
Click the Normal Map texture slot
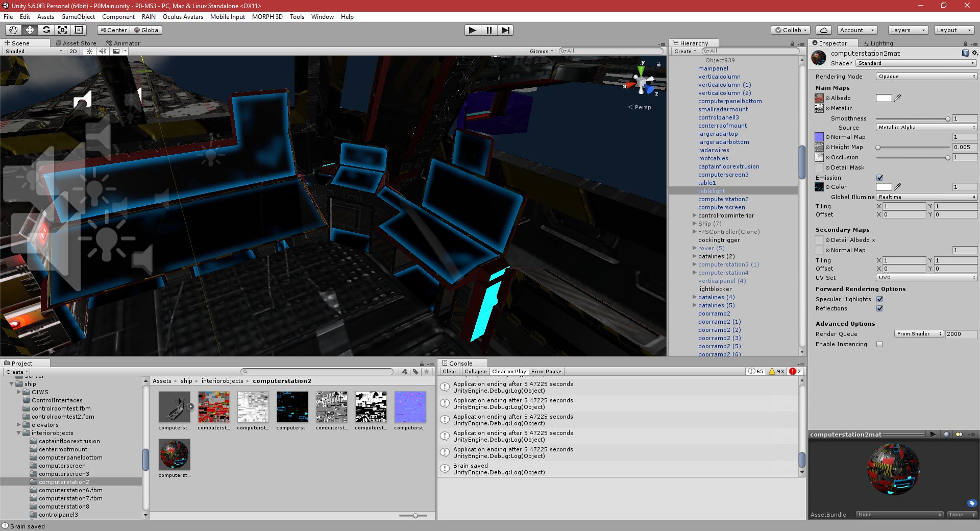[x=819, y=137]
